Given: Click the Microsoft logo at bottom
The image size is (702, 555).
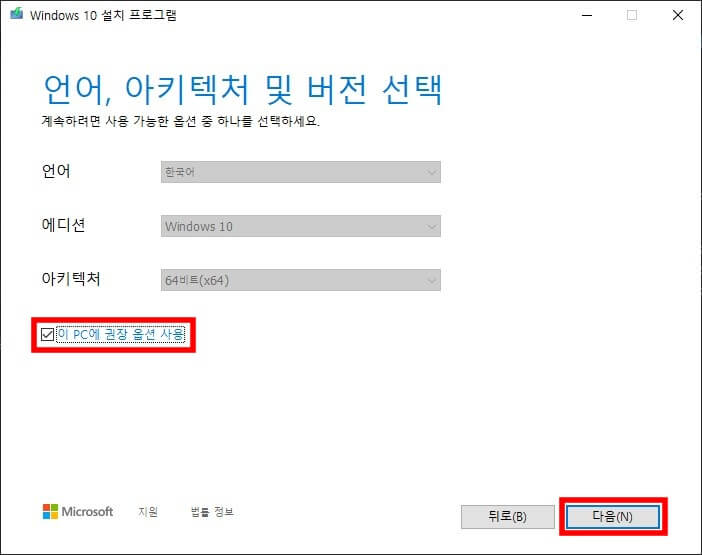Looking at the screenshot, I should pos(78,512).
